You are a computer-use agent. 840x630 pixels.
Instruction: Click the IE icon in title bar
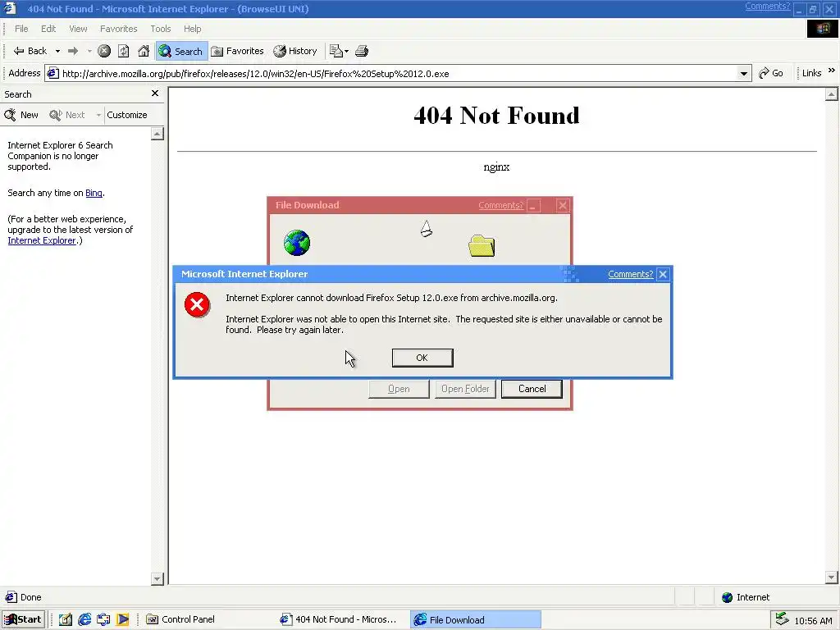click(x=10, y=8)
